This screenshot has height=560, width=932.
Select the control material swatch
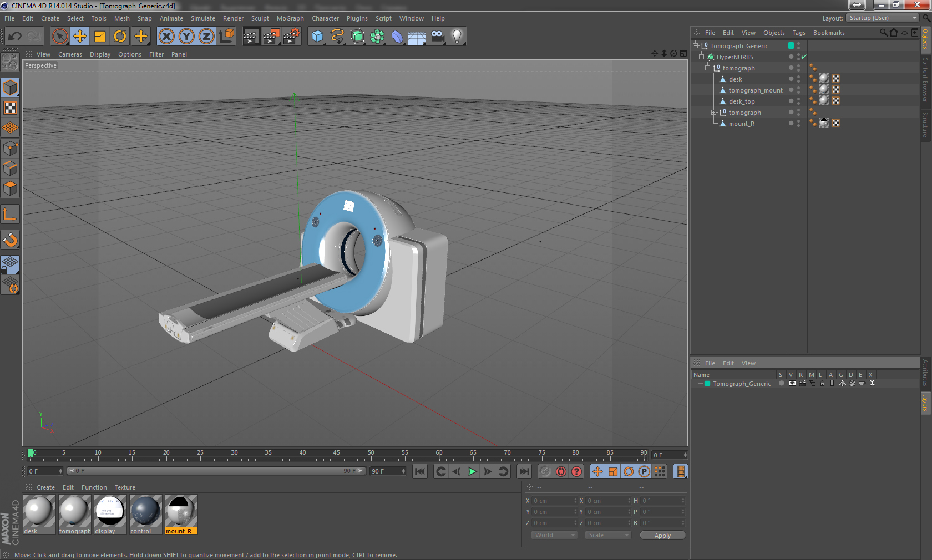point(146,515)
